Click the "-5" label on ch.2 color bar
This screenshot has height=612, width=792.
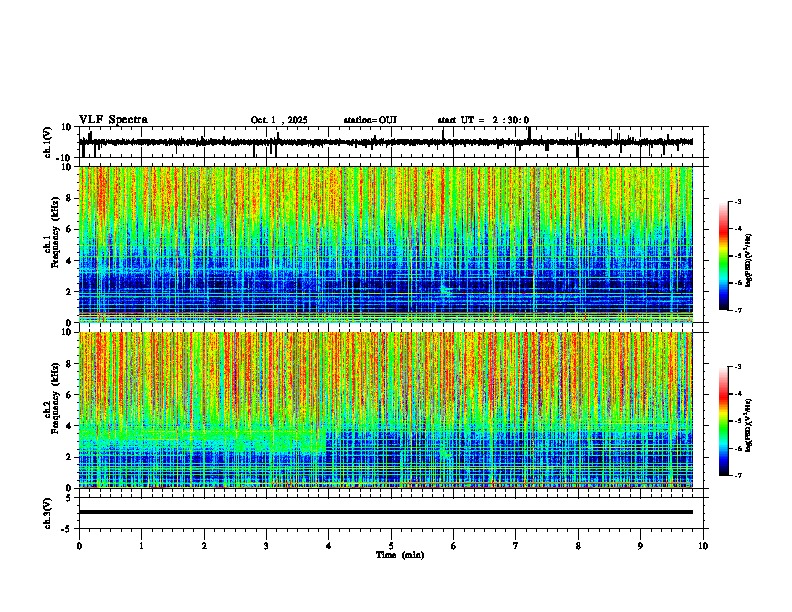pos(737,421)
